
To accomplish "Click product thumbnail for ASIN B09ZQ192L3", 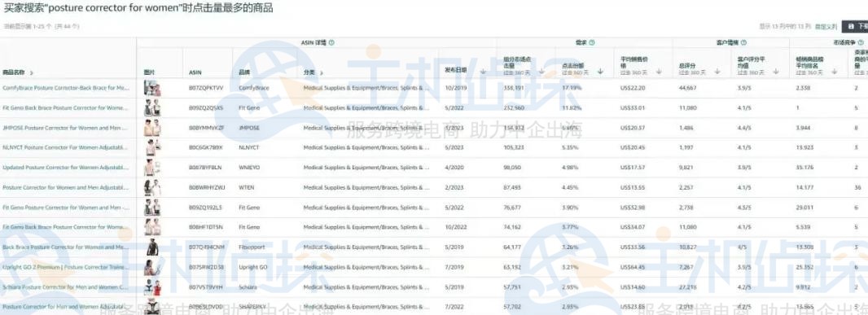I will pos(152,208).
